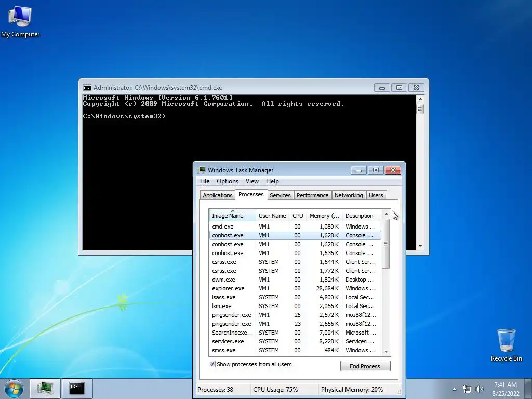Select pingsender.exe row using 23 CPU
Viewport: 532px width, 399px height.
coord(295,324)
